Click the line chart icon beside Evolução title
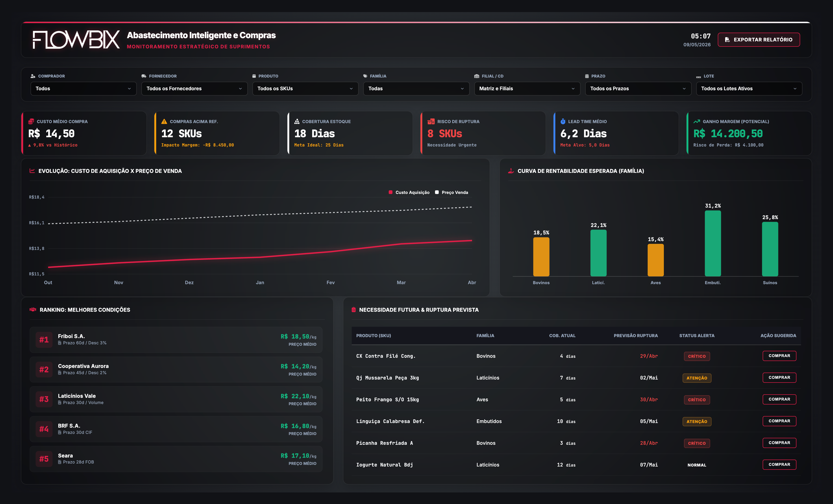833x504 pixels. tap(32, 171)
